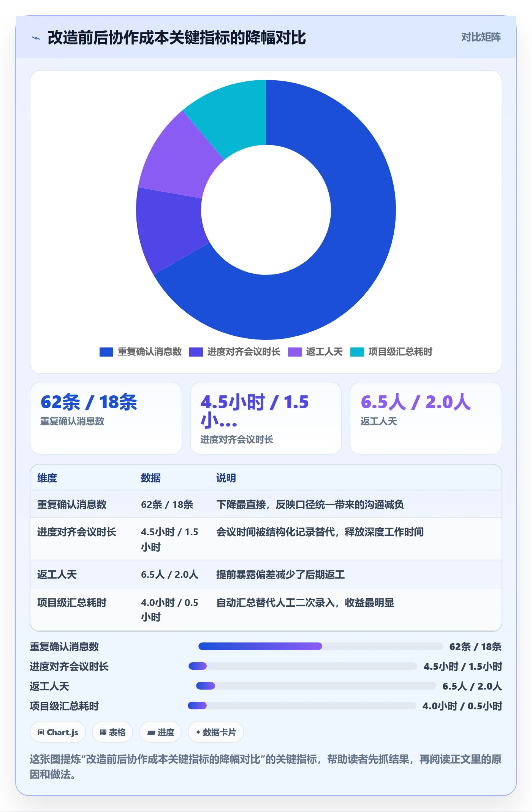Click progress value 6.5人 / 2.0人
The image size is (532, 812).
tap(472, 686)
